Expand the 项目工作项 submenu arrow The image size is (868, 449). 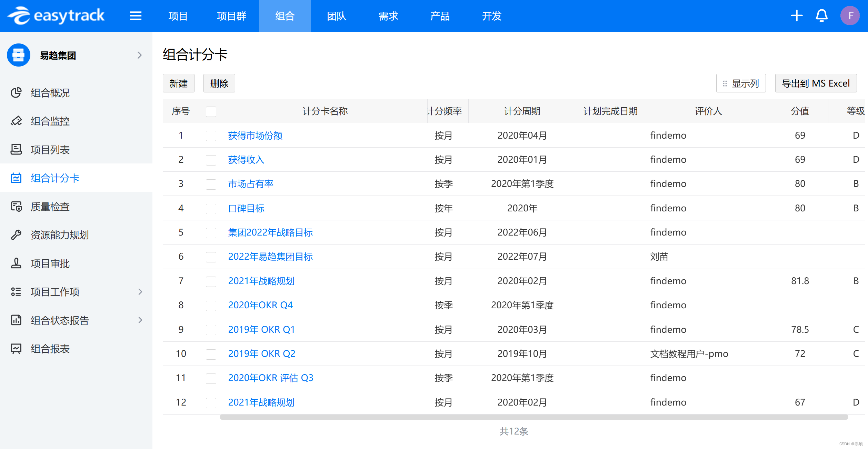(x=140, y=292)
